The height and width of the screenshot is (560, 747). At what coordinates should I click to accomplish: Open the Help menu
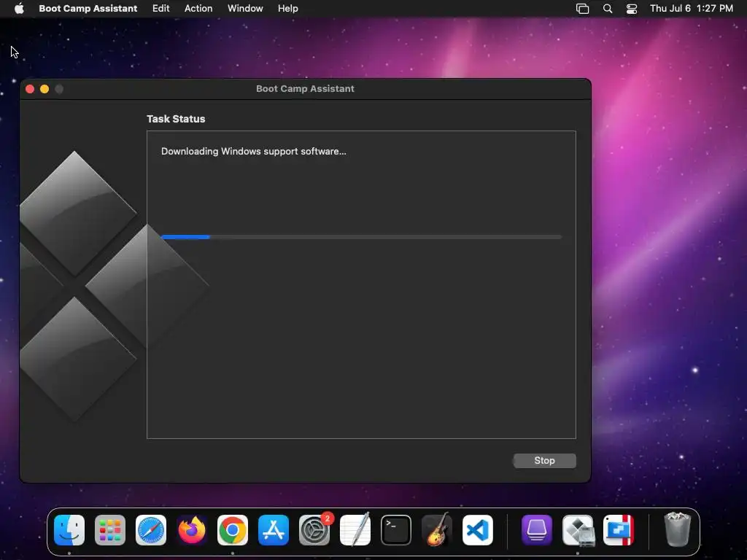coord(287,9)
